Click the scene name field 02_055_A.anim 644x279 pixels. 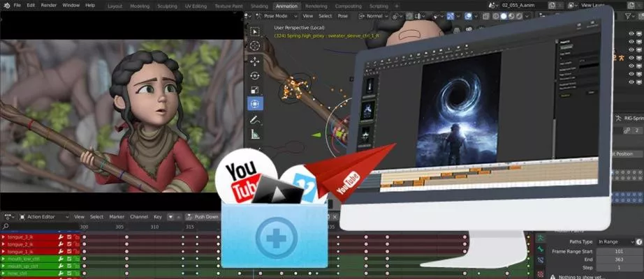[x=518, y=6]
